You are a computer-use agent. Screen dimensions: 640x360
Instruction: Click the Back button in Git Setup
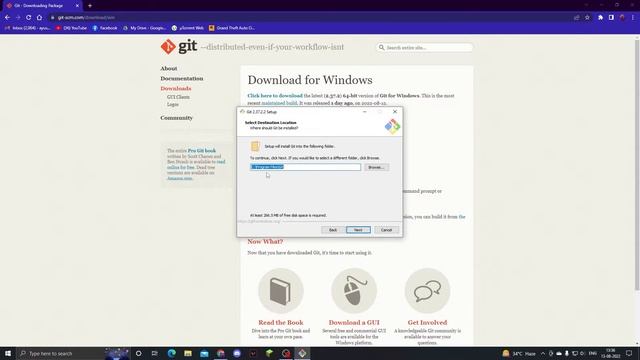pos(333,230)
